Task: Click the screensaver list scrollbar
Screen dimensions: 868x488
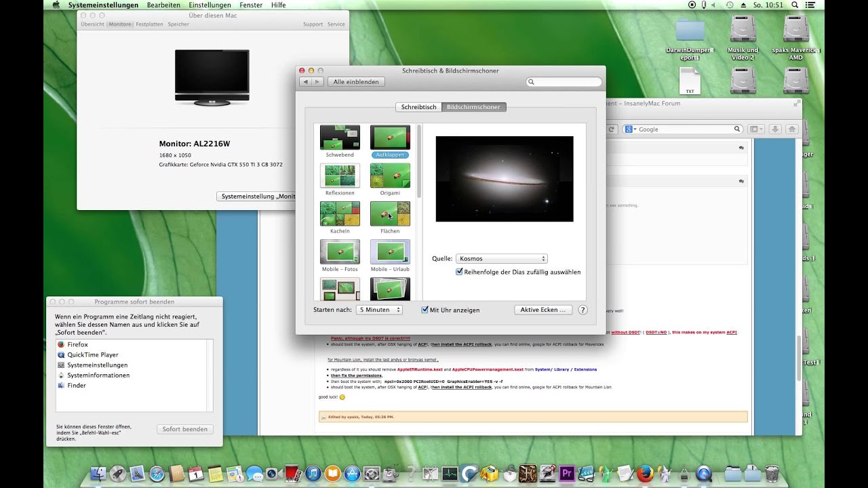Action: click(x=419, y=161)
